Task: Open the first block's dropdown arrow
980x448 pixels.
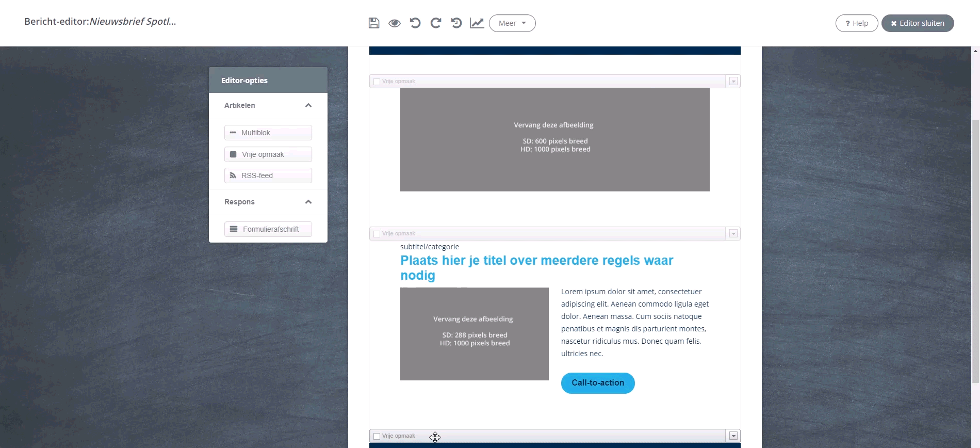Action: (x=733, y=82)
